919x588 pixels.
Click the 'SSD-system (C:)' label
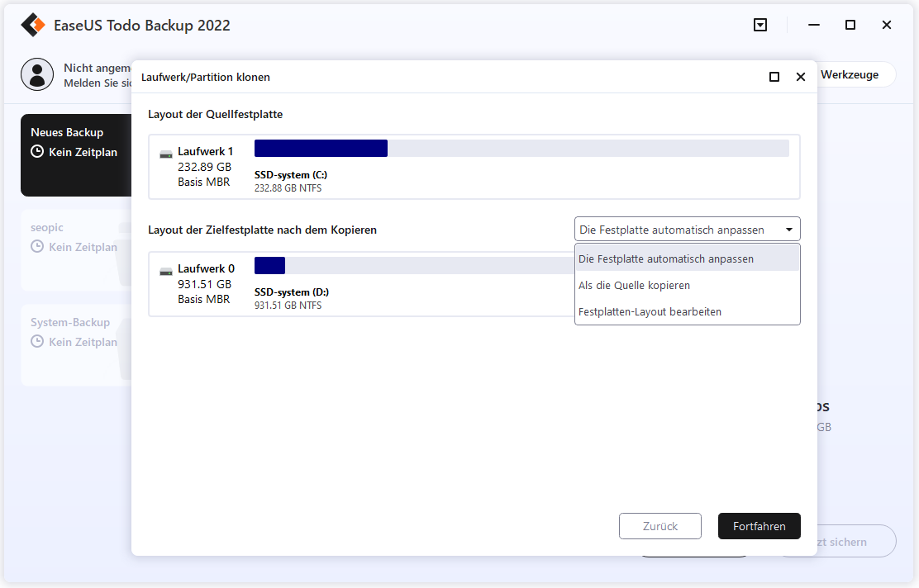tap(291, 174)
